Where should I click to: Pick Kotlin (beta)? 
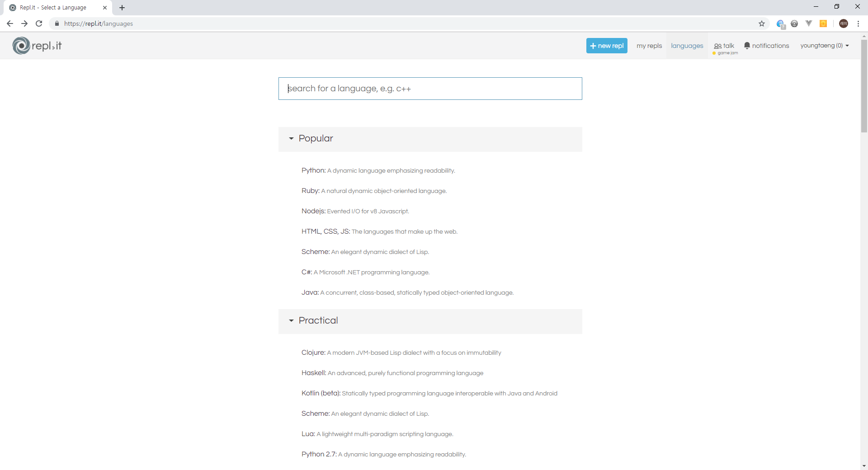click(x=429, y=393)
